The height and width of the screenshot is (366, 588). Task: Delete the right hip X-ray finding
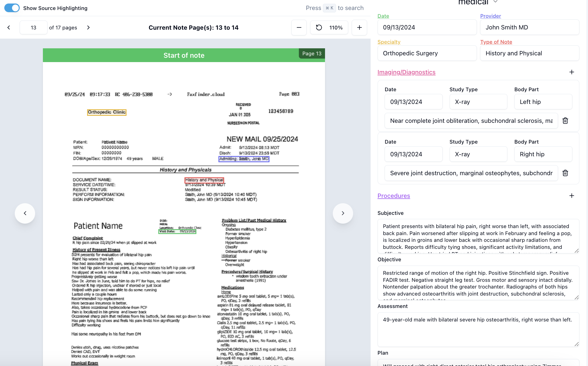(x=565, y=173)
